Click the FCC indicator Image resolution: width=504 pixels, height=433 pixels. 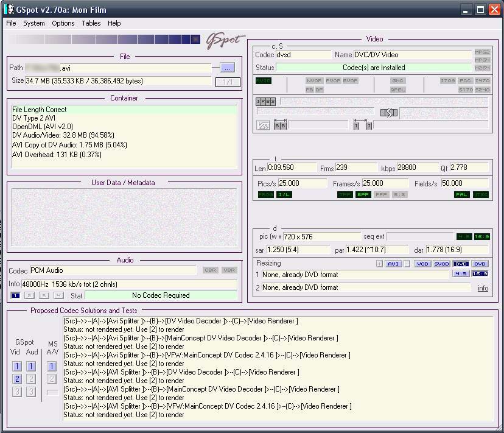(x=465, y=81)
